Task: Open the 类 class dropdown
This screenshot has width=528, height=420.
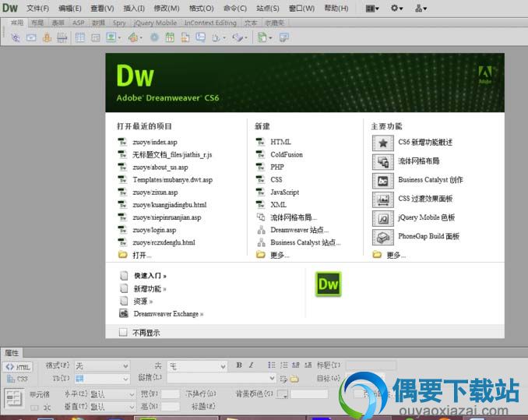Action: (x=197, y=365)
